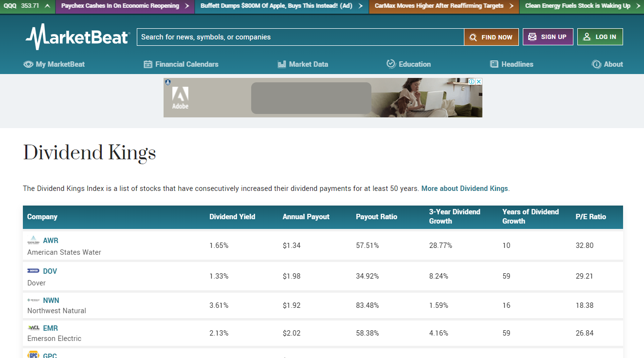Click the 4.16% dividend growth value
The image size is (644, 358).
pos(439,333)
